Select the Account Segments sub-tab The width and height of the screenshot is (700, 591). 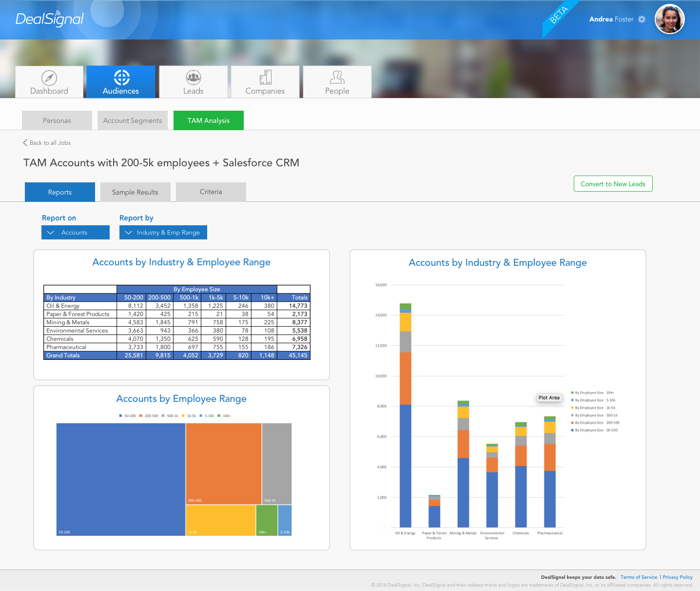pyautogui.click(x=133, y=120)
